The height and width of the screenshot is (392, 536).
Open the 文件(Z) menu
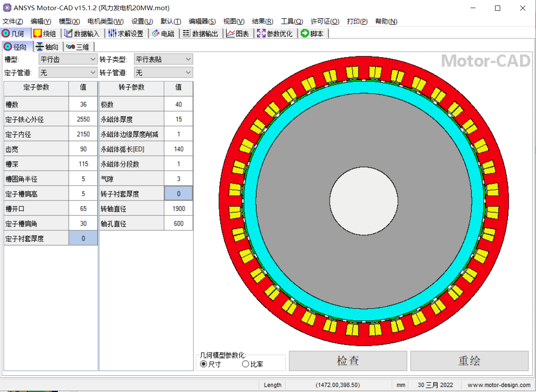[x=13, y=21]
